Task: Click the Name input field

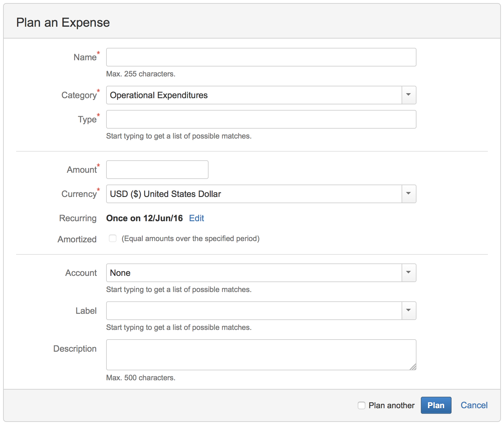Action: point(261,57)
